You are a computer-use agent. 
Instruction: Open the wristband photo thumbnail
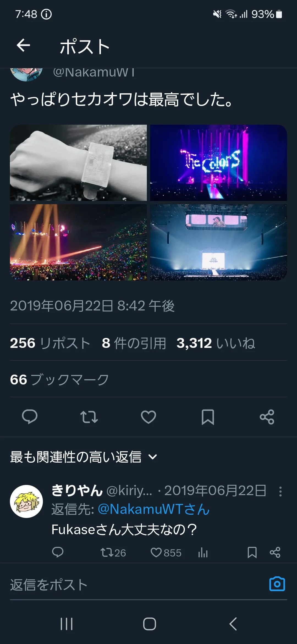pos(78,163)
